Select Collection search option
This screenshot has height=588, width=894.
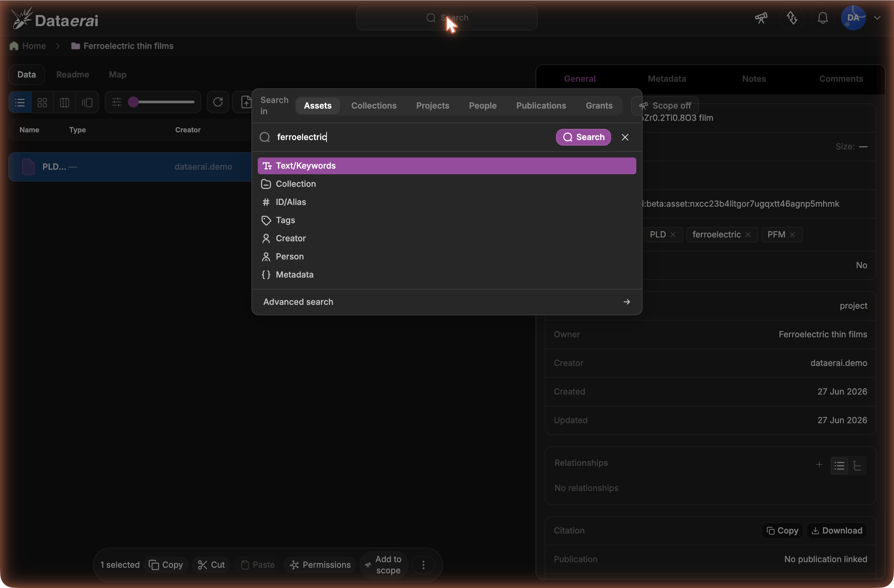447,184
